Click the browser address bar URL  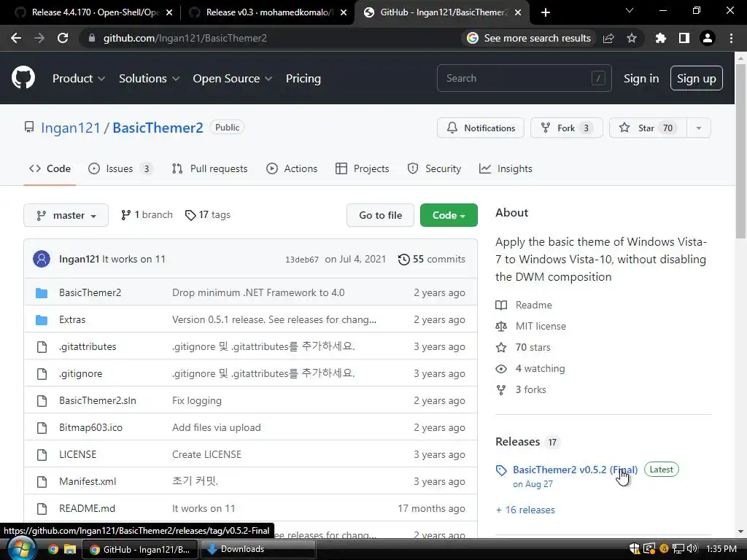click(x=185, y=38)
